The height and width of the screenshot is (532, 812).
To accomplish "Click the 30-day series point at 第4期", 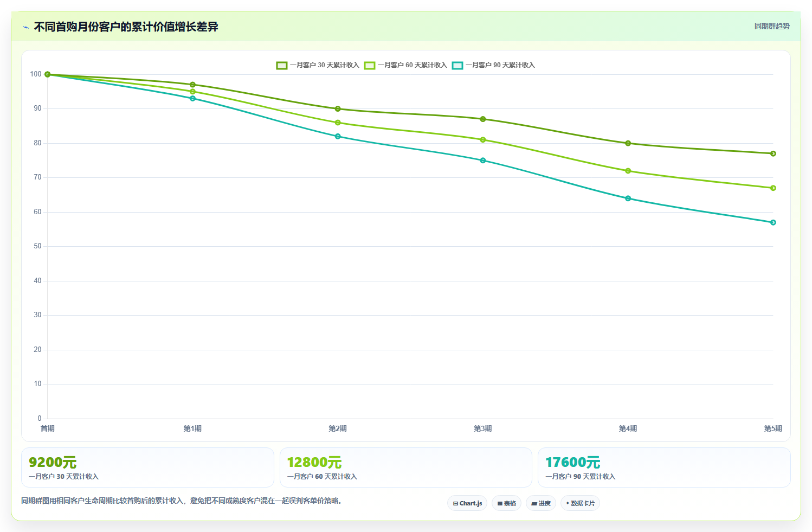I will [628, 143].
